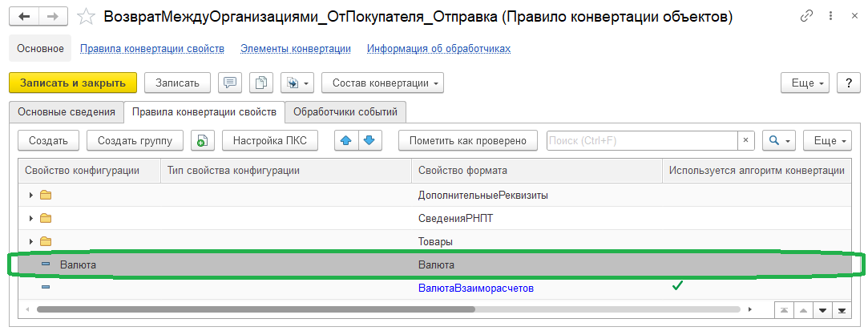The height and width of the screenshot is (335, 868).
Task: Open the list-level Еще menu
Action: 827,140
